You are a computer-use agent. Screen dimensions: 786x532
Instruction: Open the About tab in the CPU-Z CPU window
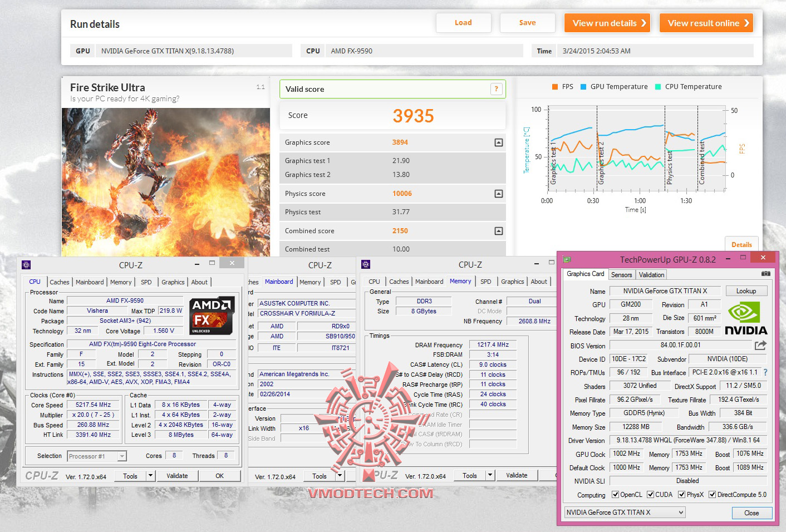point(199,282)
